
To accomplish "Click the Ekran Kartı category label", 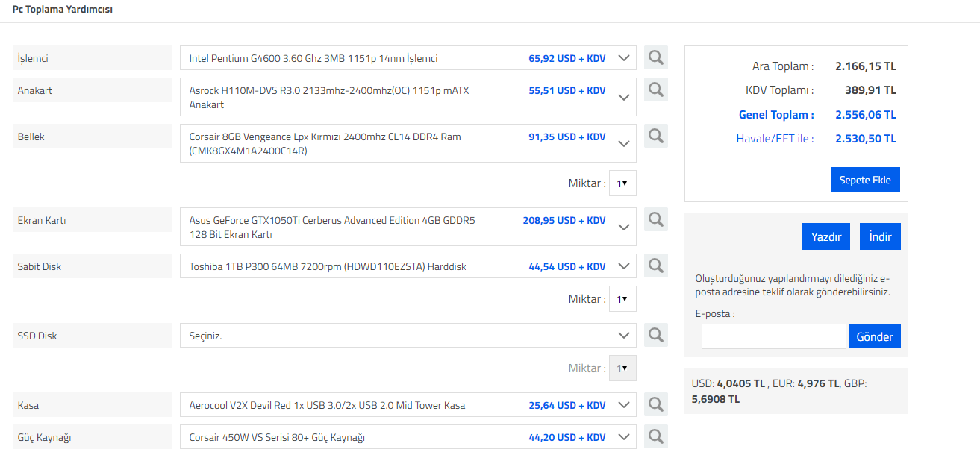I will (x=93, y=220).
